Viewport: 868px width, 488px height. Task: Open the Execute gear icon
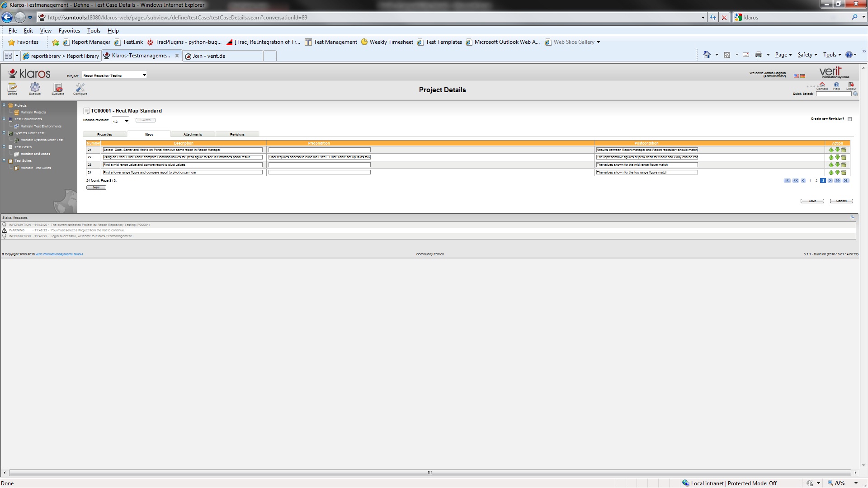(35, 88)
